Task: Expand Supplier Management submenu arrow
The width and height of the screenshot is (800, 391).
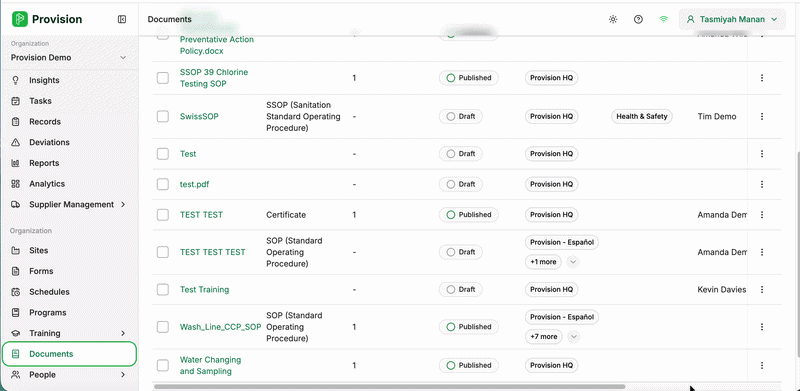Action: click(x=123, y=204)
